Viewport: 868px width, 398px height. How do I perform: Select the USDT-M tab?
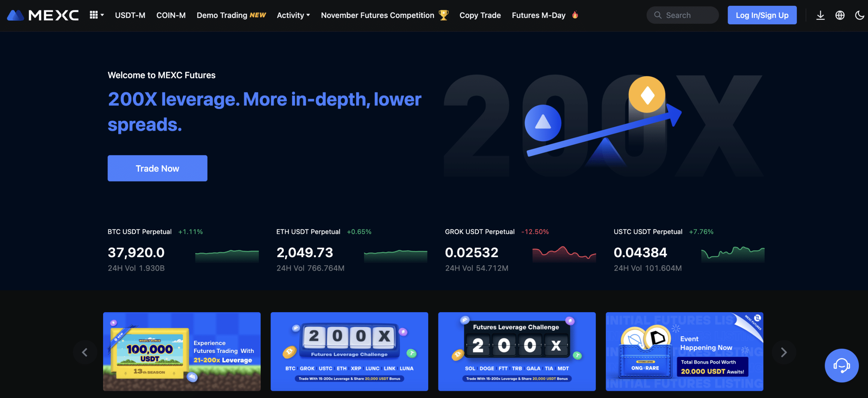click(130, 15)
